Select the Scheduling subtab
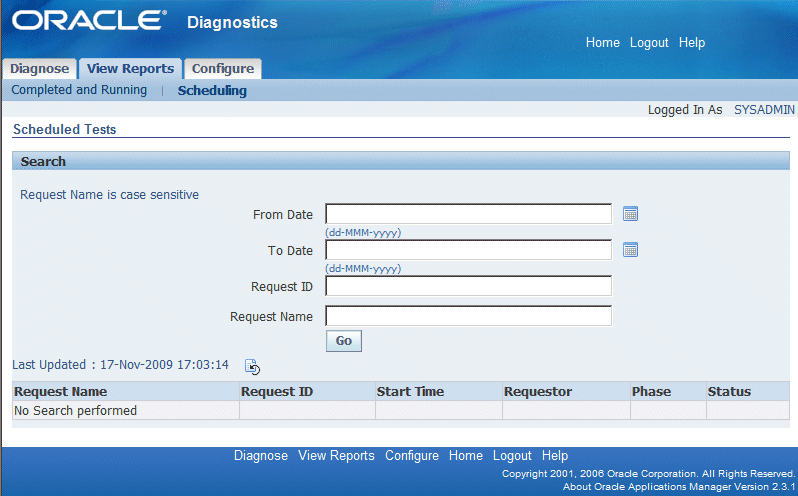The height and width of the screenshot is (496, 798). (212, 91)
